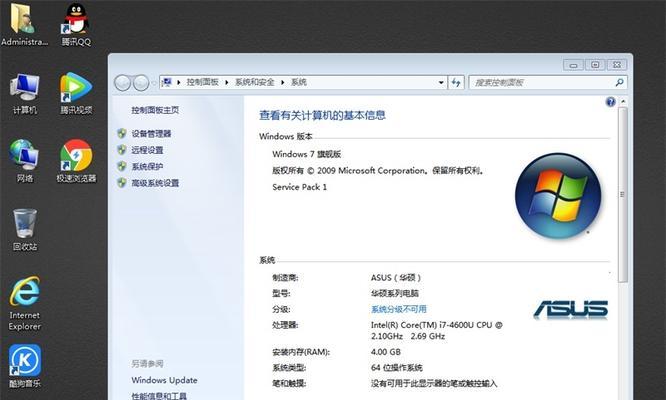This screenshot has height=400, width=666.
Task: Click the 4.00 GB memory value
Action: 386,352
